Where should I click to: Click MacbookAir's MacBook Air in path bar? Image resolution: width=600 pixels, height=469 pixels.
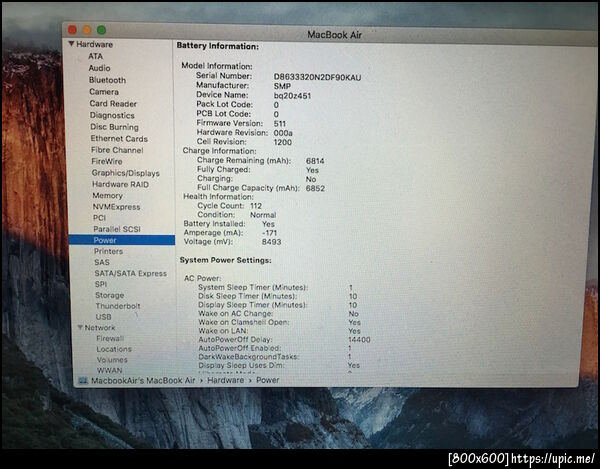point(143,381)
